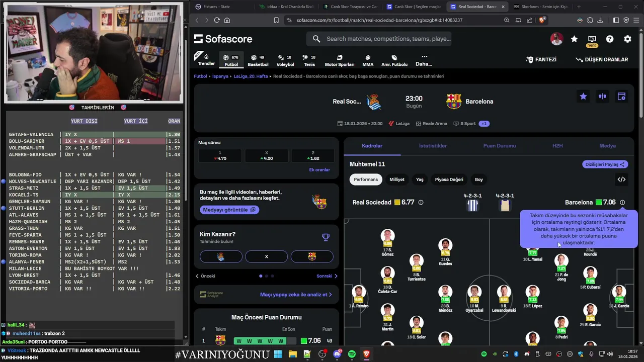Screen dimensions: 644x362
Task: Select Basketbol in the sports bar
Action: [258, 60]
